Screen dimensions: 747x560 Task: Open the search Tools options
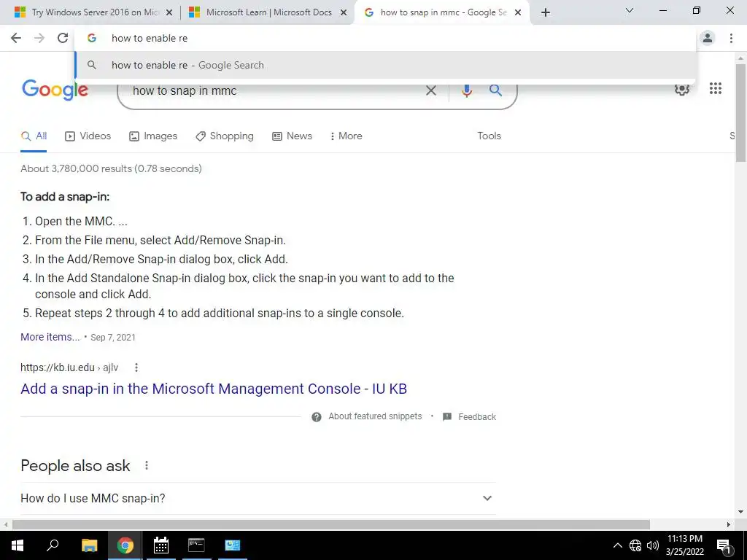489,136
